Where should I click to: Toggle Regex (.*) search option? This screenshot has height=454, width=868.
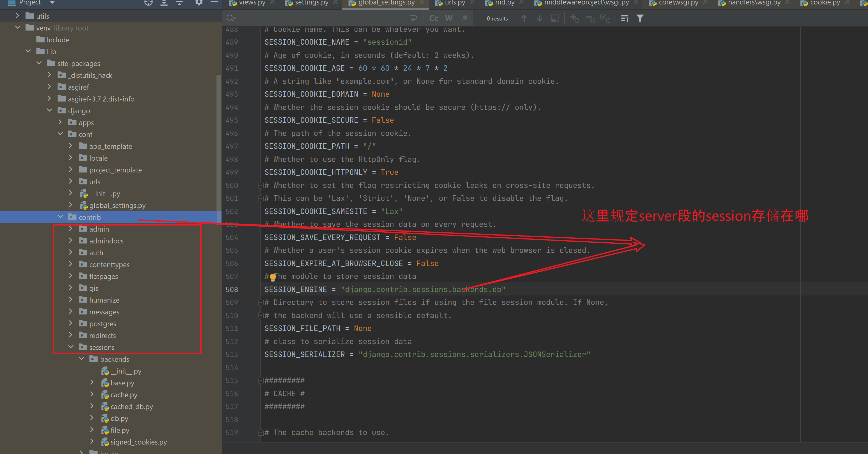click(464, 18)
